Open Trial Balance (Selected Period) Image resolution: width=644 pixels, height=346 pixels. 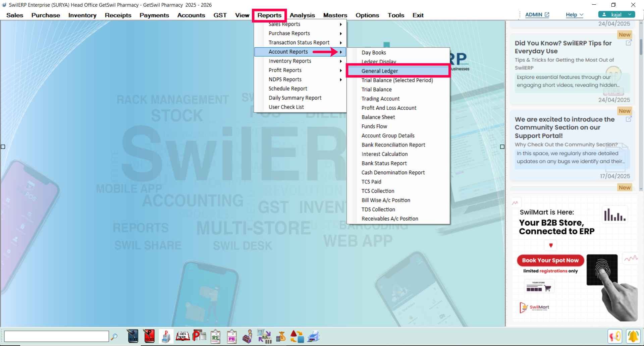pyautogui.click(x=397, y=80)
